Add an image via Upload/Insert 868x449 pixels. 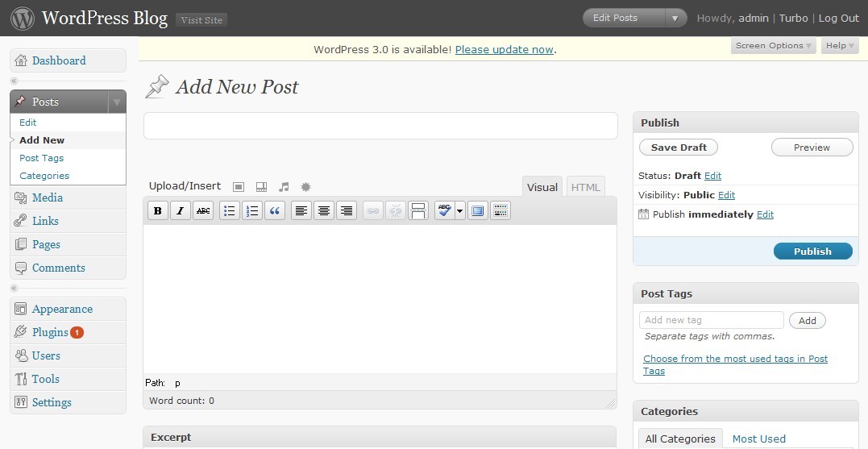pyautogui.click(x=239, y=187)
